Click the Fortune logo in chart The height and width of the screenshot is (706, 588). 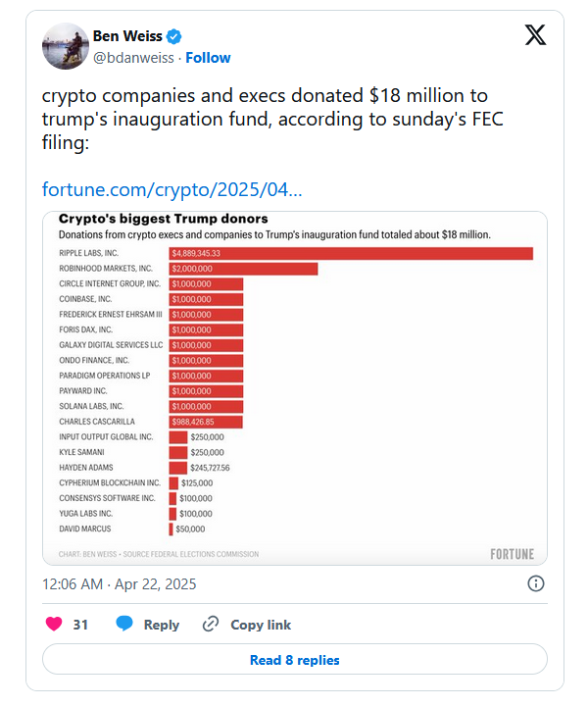point(512,554)
